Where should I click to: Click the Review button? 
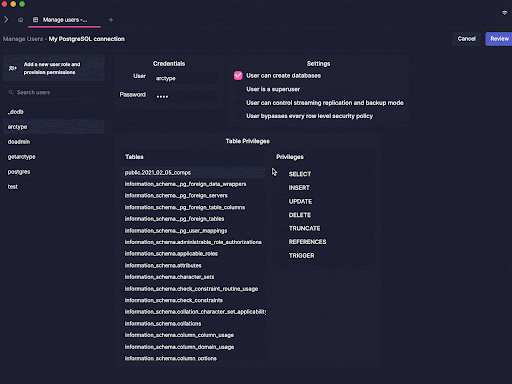[x=499, y=39]
